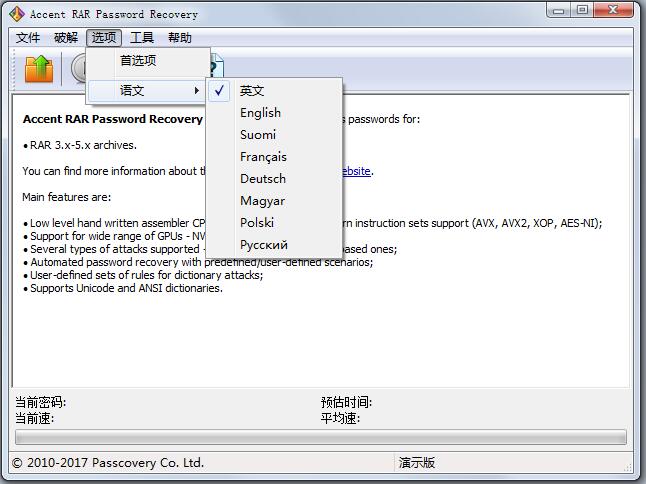The height and width of the screenshot is (484, 646).
Task: Open the website hyperlink
Action: (x=356, y=171)
